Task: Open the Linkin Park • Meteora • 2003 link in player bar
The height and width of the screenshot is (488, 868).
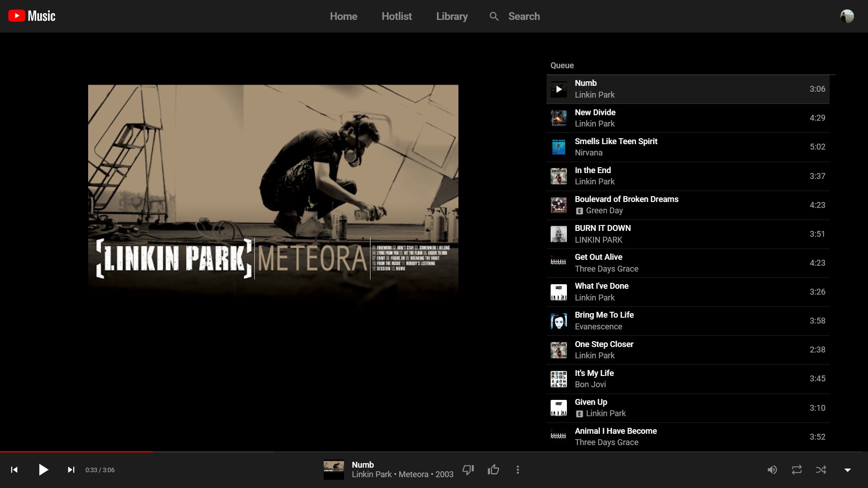Action: pyautogui.click(x=402, y=474)
